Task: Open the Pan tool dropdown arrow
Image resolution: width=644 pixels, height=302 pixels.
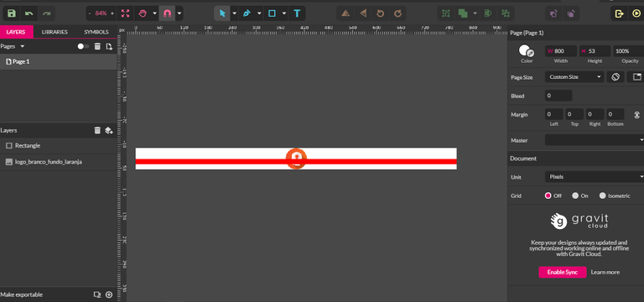Action: point(154,13)
